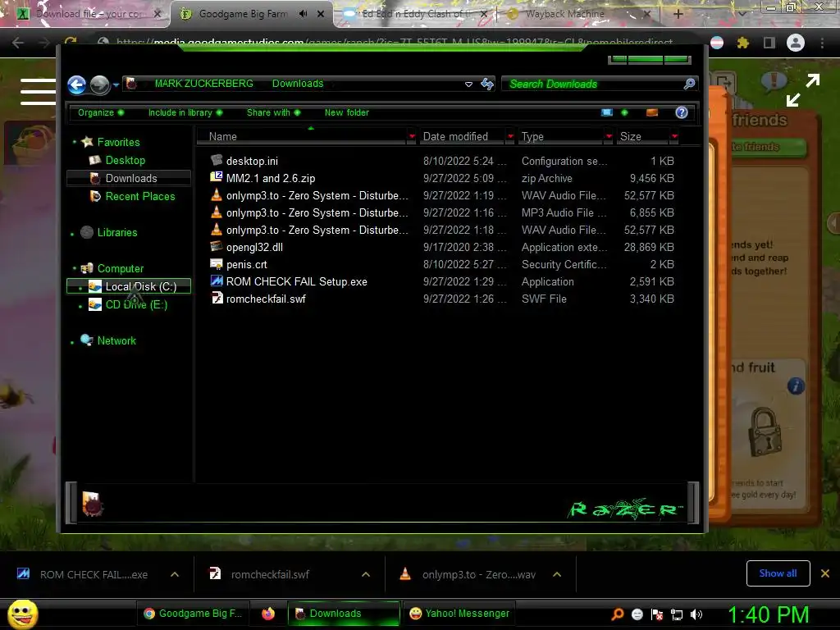This screenshot has height=630, width=840.
Task: Refresh the Downloads folder view
Action: pos(487,84)
